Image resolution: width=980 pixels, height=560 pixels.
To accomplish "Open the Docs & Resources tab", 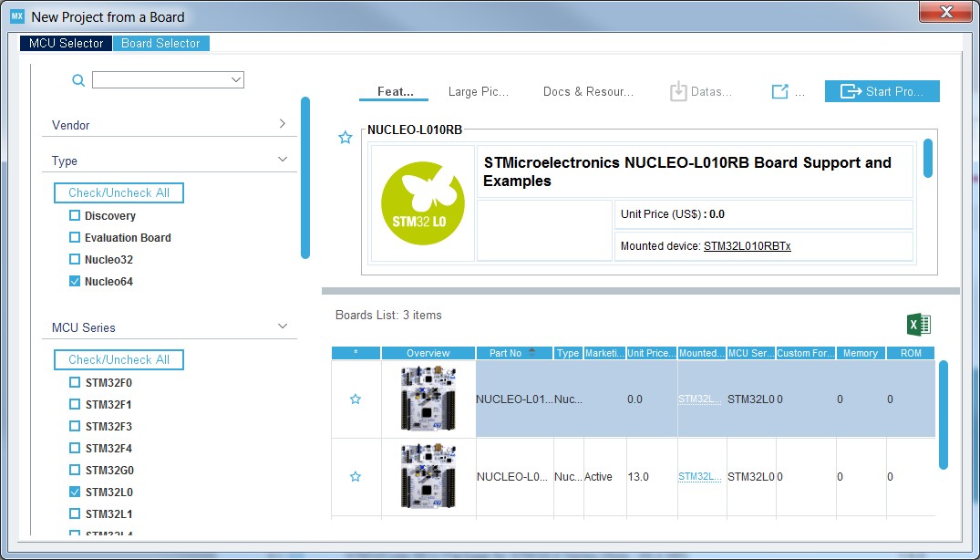I will pyautogui.click(x=588, y=92).
